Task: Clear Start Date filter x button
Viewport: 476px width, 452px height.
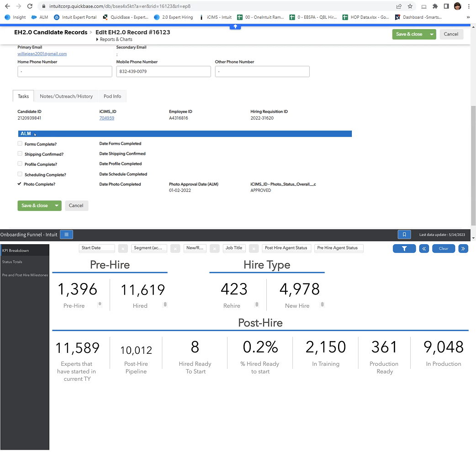Action: (123, 249)
